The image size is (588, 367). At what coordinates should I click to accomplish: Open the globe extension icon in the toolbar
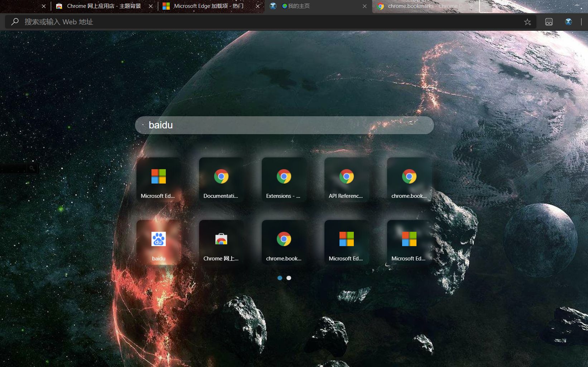click(x=568, y=22)
